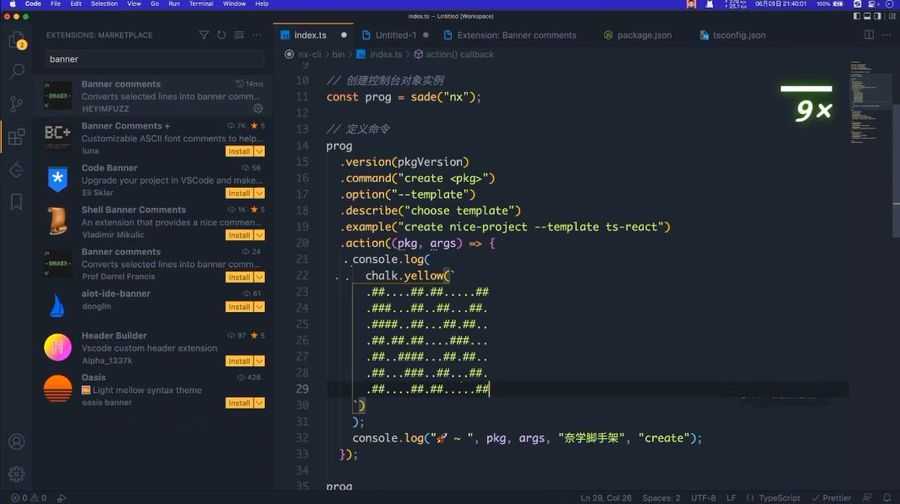Open the File menu
Screen dimensions: 900x504
[x=55, y=4]
